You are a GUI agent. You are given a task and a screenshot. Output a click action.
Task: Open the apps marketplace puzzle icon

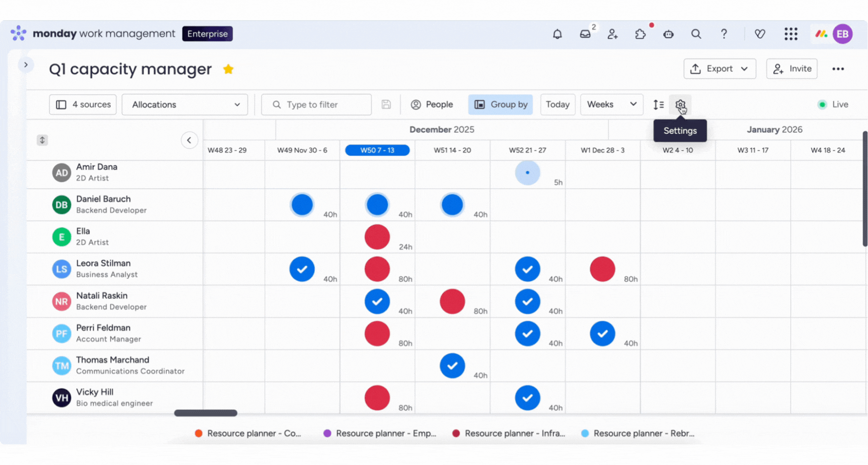pyautogui.click(x=641, y=34)
